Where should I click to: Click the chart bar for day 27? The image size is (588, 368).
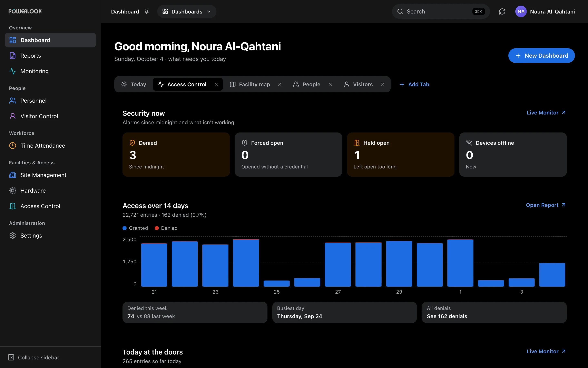point(338,265)
